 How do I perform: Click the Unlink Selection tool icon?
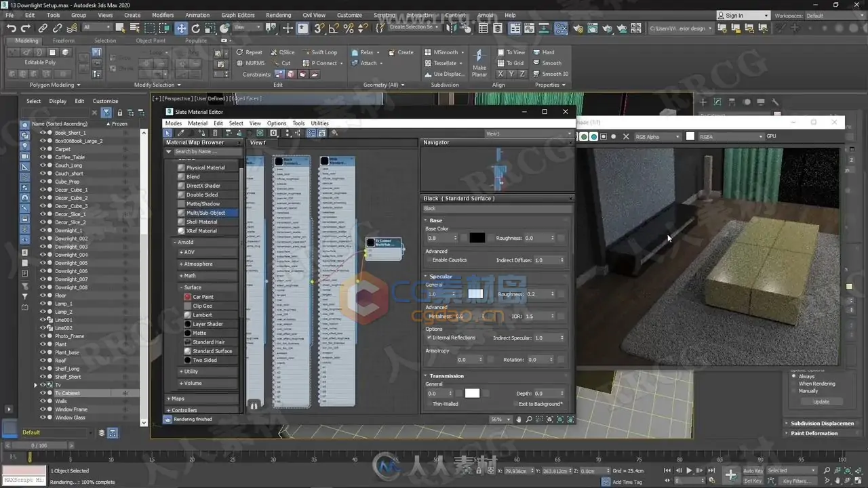coord(57,28)
